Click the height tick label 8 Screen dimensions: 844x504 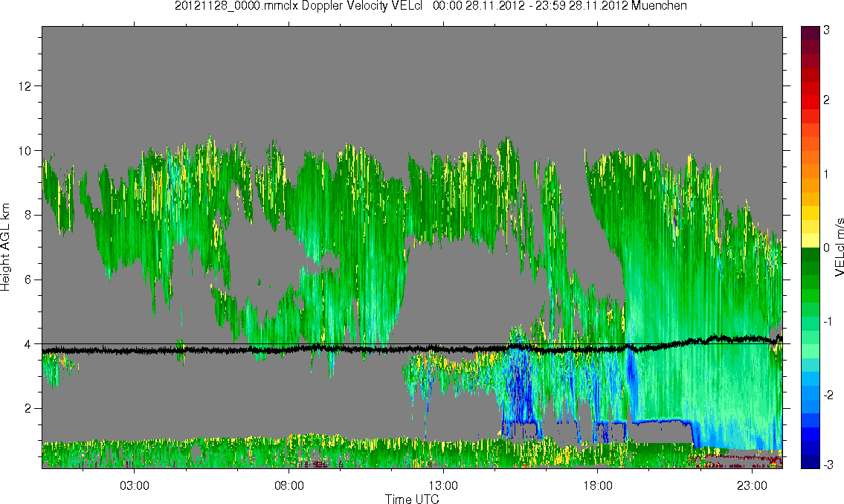(28, 215)
